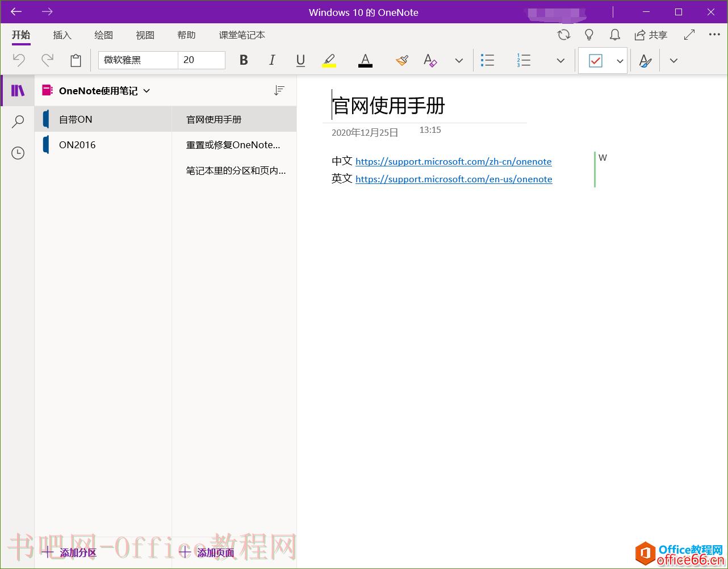This screenshot has height=569, width=728.
Task: Toggle the notebooks navigation pane icon
Action: (18, 90)
